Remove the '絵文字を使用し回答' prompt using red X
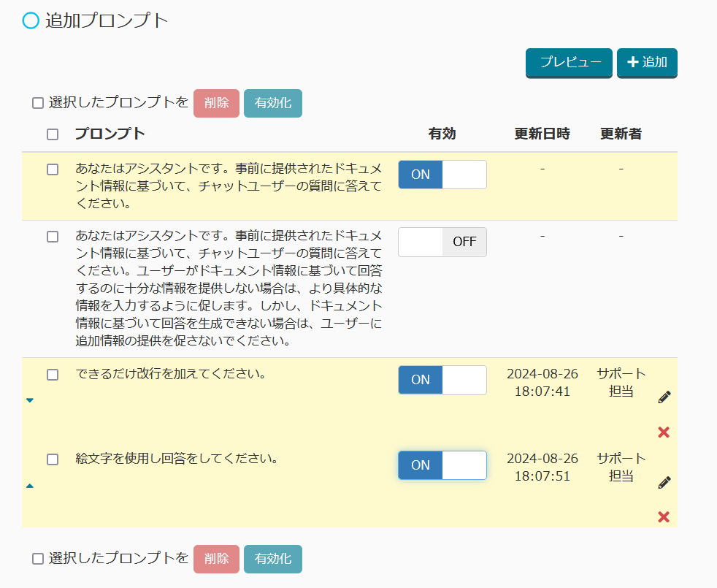717x588 pixels. tap(664, 517)
